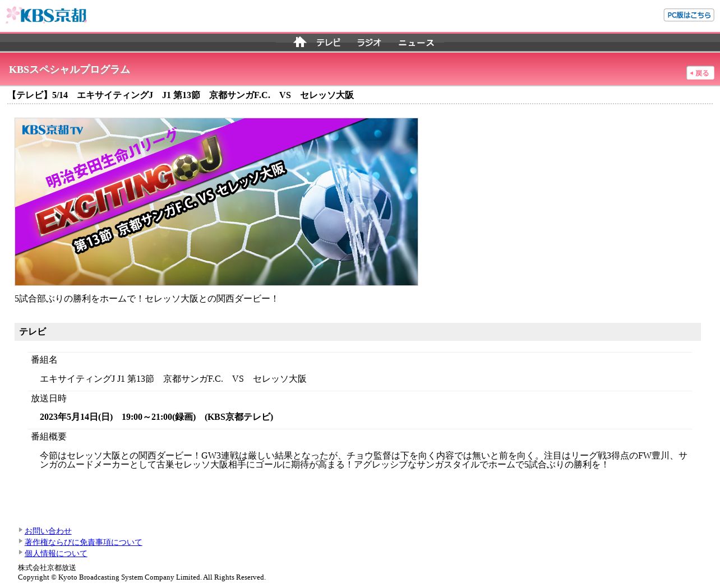The width and height of the screenshot is (720, 588).
Task: Open the お問い合わせ link
Action: 48,531
